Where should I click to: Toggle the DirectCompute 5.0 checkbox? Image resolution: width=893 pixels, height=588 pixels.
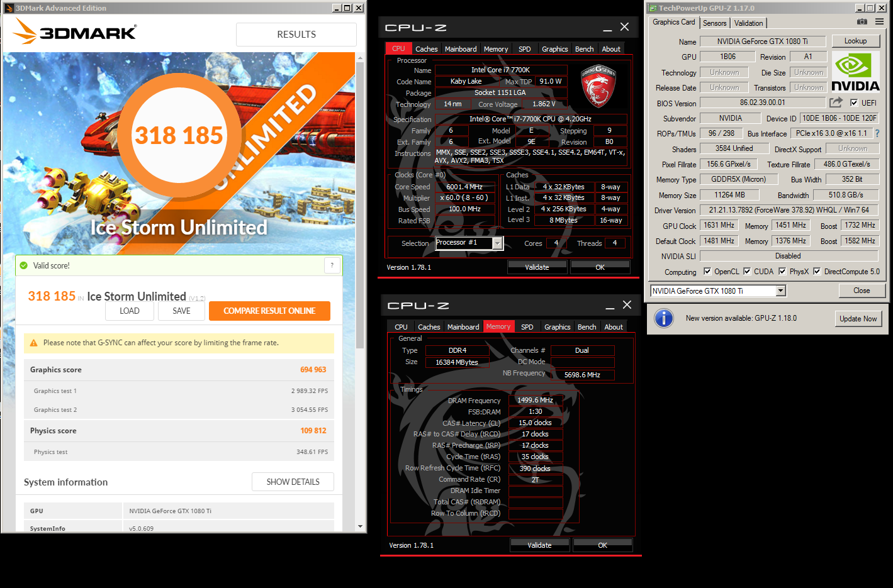817,272
